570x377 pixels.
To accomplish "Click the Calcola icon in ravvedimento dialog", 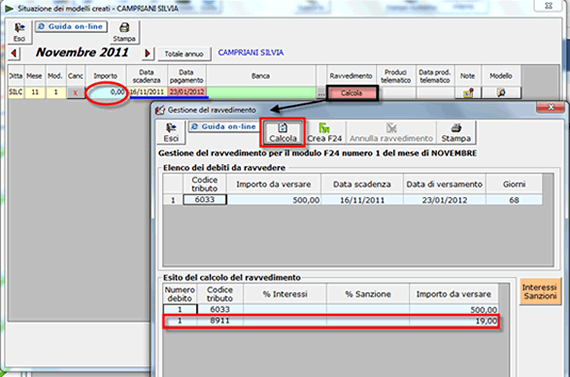I will tap(282, 132).
